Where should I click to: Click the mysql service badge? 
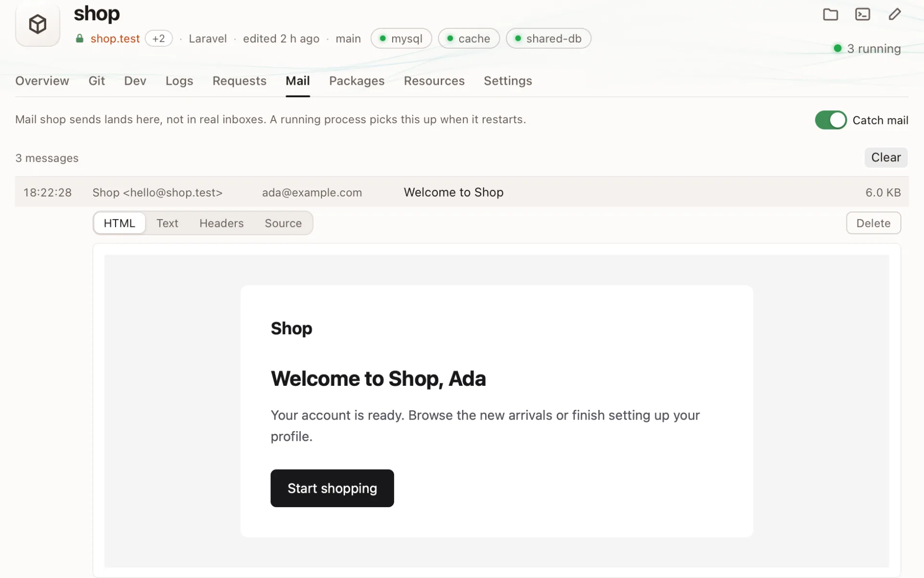(401, 39)
